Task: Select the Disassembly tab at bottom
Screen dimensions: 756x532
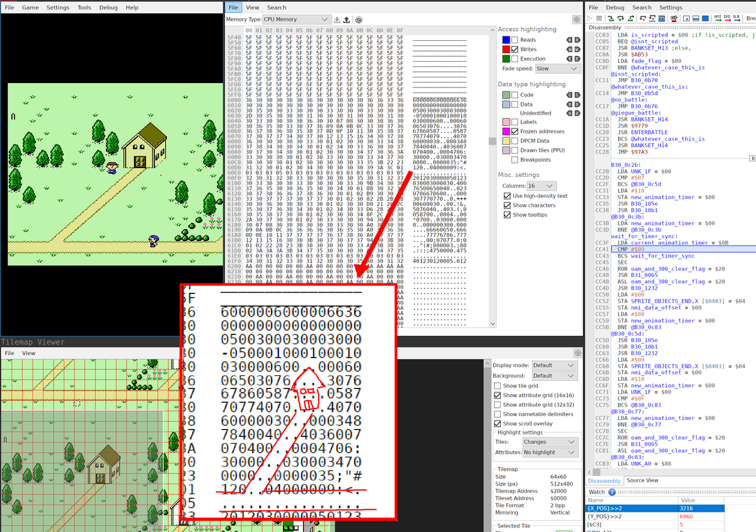Action: click(x=604, y=480)
